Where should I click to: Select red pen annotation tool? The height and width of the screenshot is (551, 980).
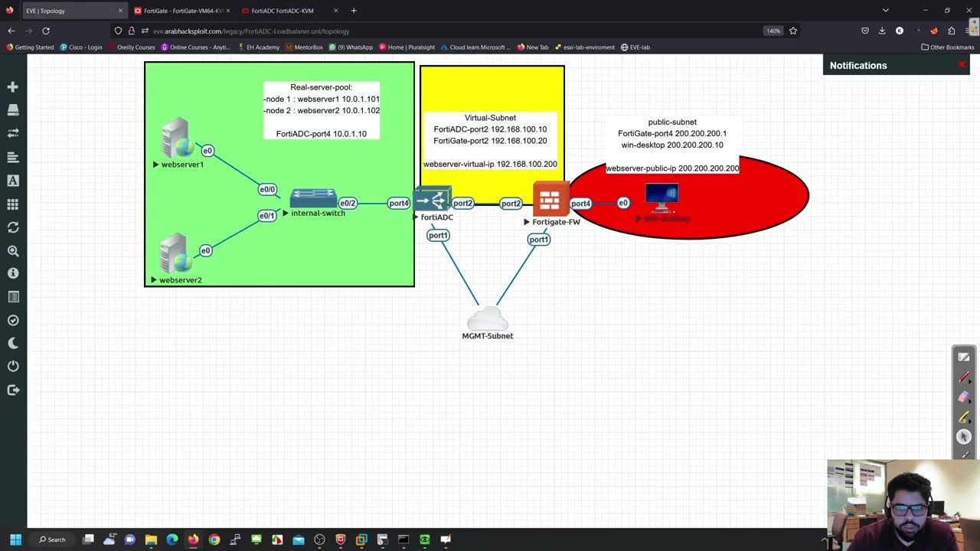point(964,377)
